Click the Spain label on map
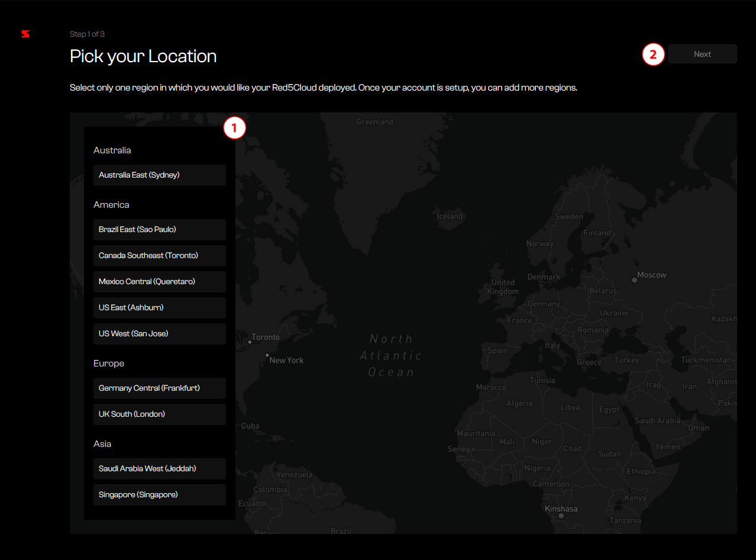 (x=497, y=350)
